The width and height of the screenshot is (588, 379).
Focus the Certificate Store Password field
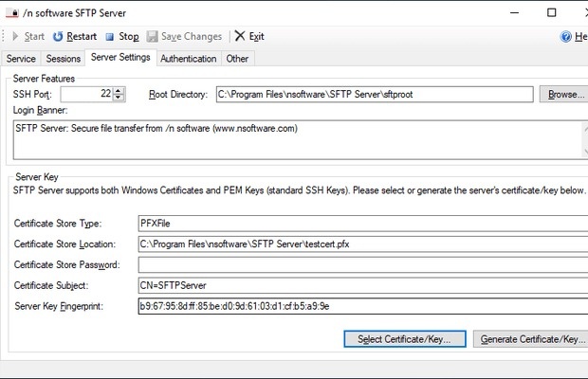tap(363, 264)
